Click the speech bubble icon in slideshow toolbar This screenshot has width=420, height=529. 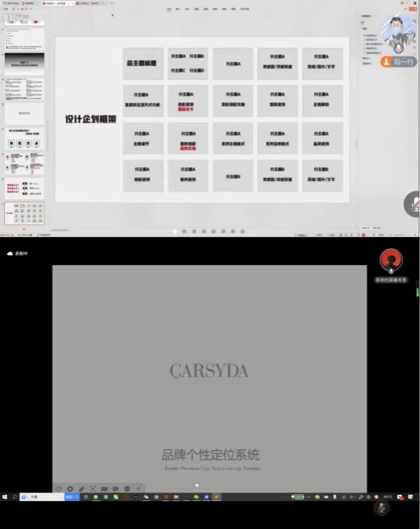[115, 489]
